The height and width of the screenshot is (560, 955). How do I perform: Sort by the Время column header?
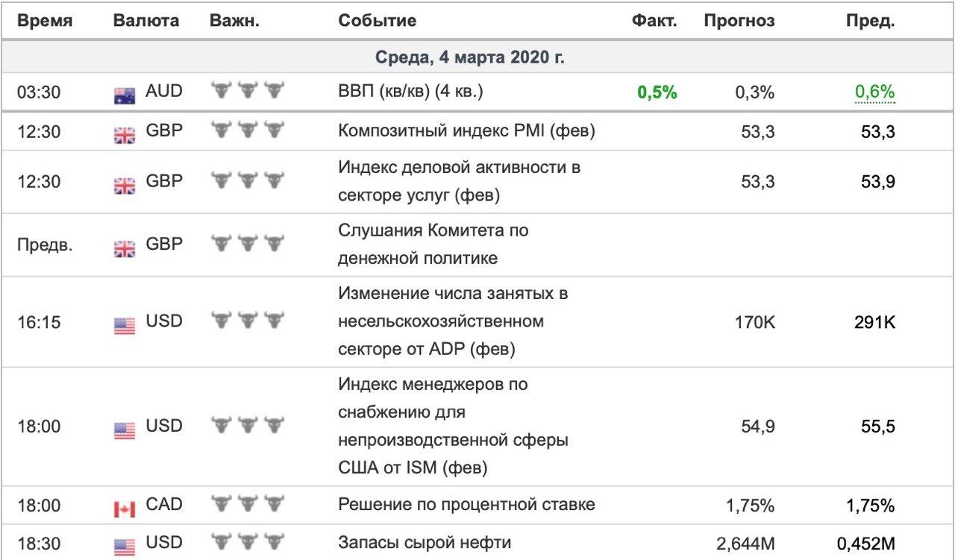click(x=45, y=21)
